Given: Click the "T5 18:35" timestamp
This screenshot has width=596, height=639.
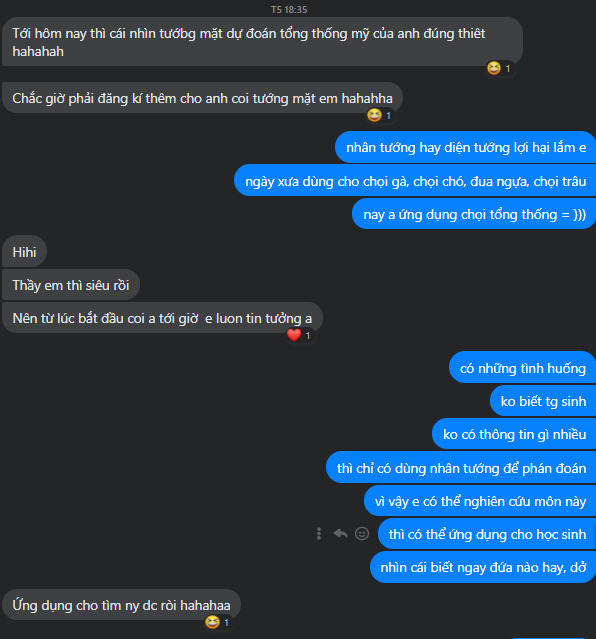Looking at the screenshot, I should pyautogui.click(x=289, y=9).
